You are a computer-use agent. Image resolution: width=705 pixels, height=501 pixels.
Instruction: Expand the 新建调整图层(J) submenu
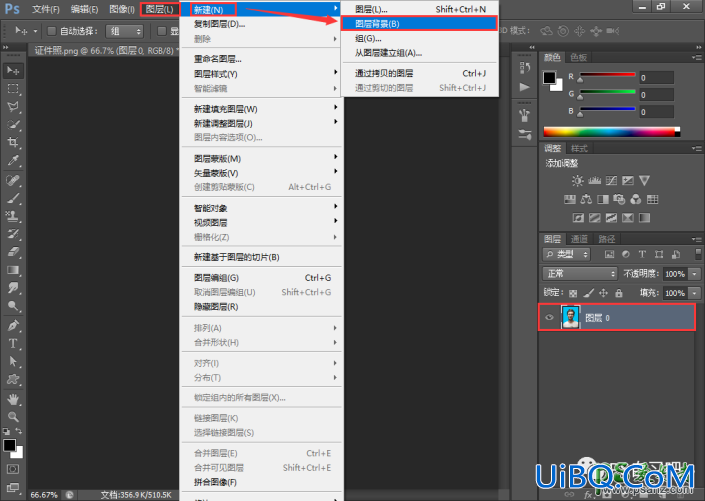(x=261, y=123)
